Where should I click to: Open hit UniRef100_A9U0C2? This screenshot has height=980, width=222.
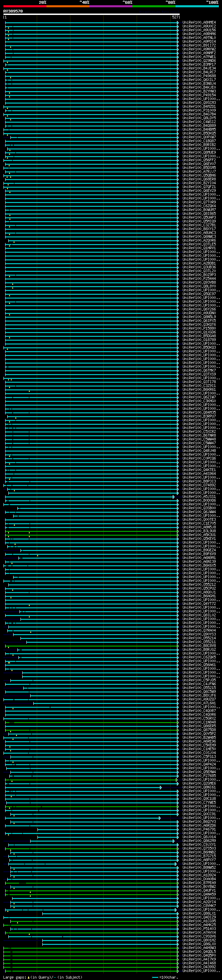[x=199, y=26]
